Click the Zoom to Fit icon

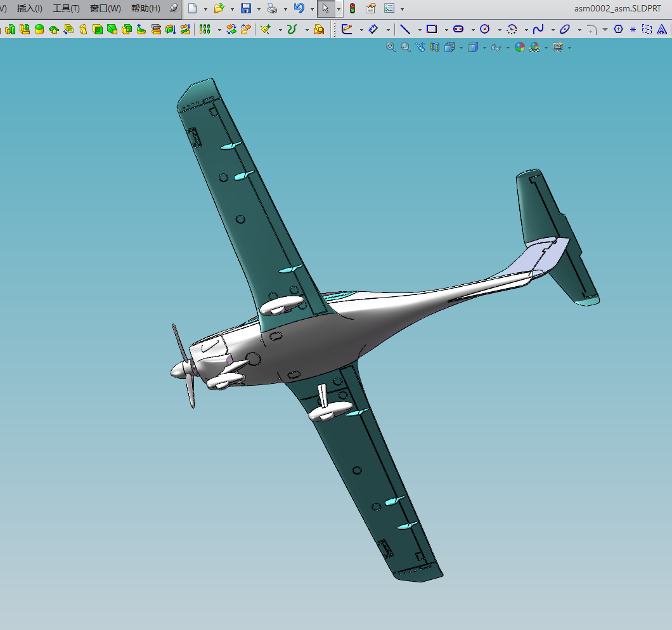point(391,47)
